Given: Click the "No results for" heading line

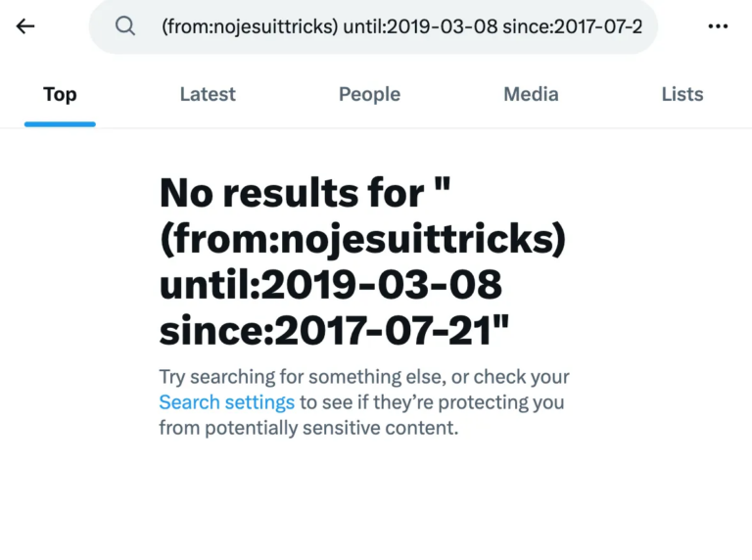Looking at the screenshot, I should point(305,194).
